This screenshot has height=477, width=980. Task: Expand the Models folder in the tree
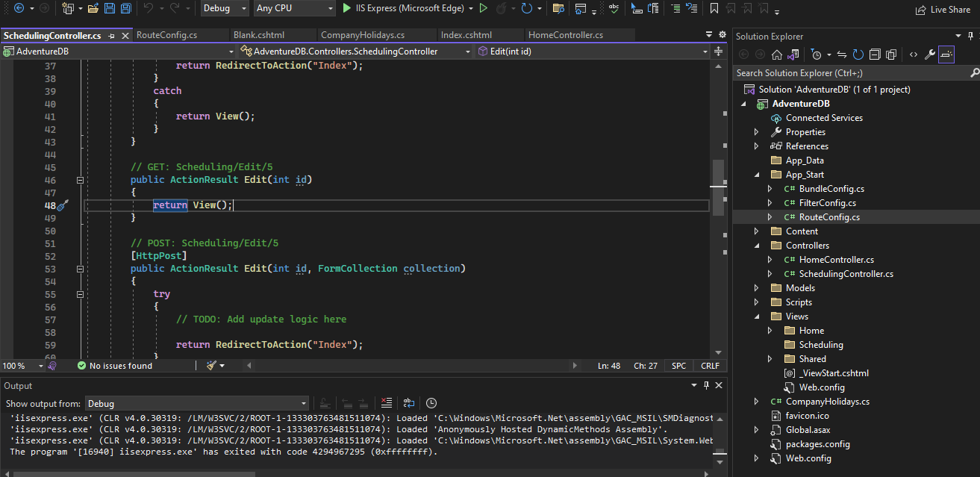[756, 288]
